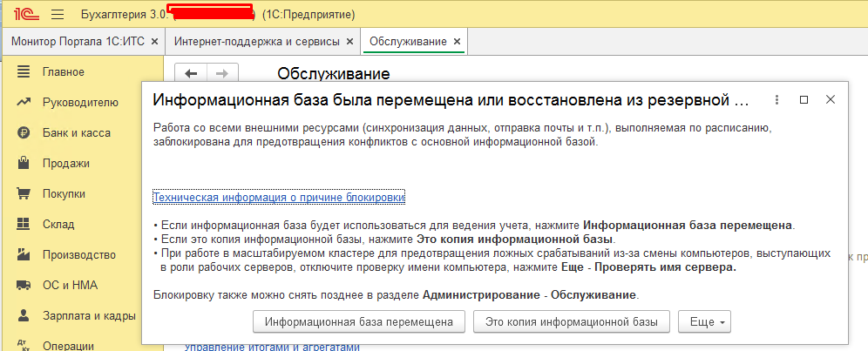The height and width of the screenshot is (351, 868).
Task: Open the Руководителю section
Action: click(x=80, y=103)
